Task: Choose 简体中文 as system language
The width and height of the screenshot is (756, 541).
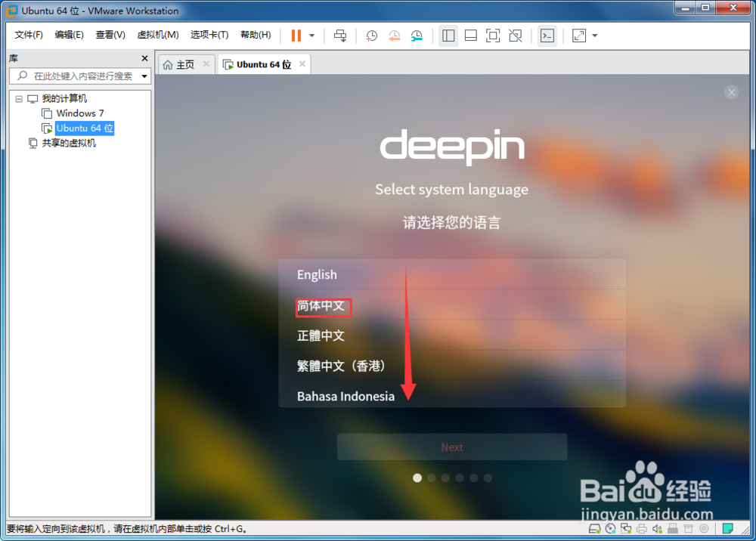Action: (452, 306)
